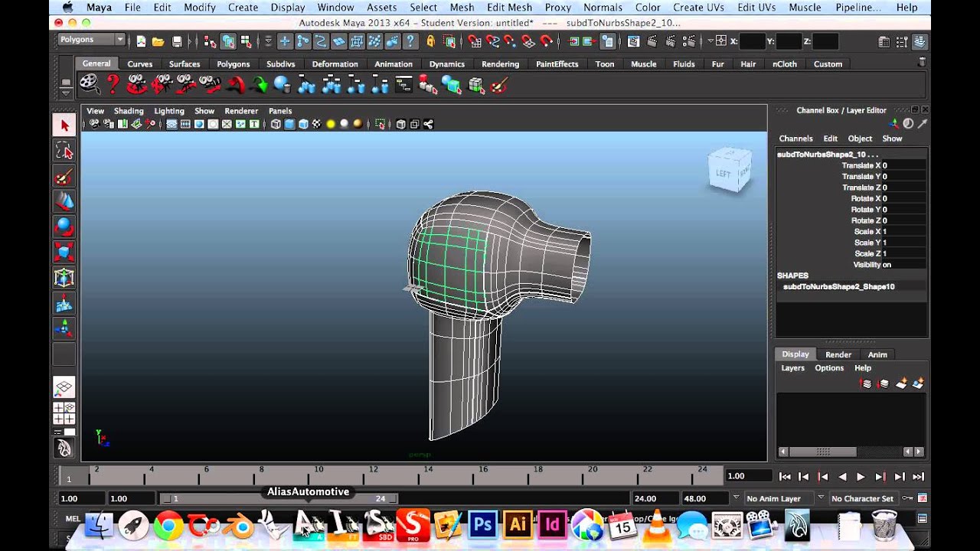The image size is (980, 551).
Task: Switch to single perspective layout icon
Action: [64, 388]
